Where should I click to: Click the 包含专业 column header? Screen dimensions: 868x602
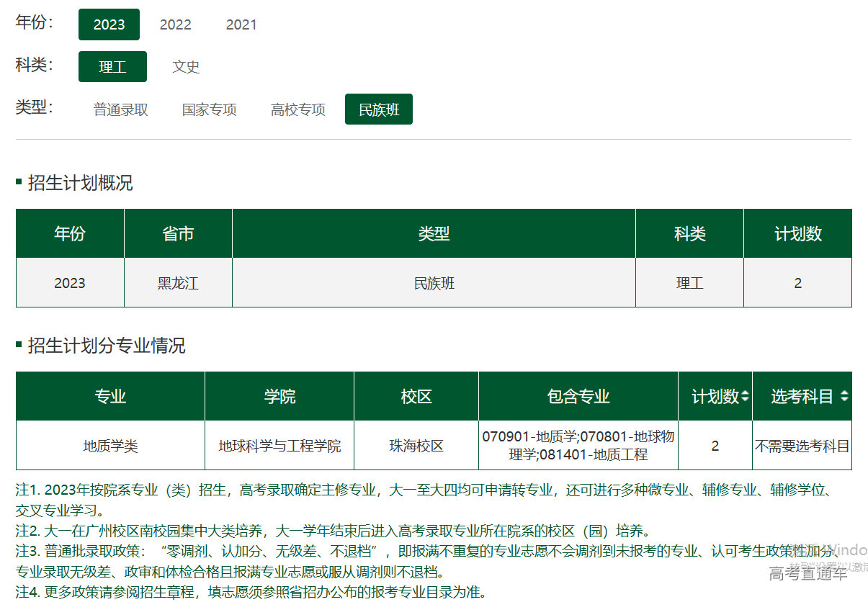click(x=578, y=397)
